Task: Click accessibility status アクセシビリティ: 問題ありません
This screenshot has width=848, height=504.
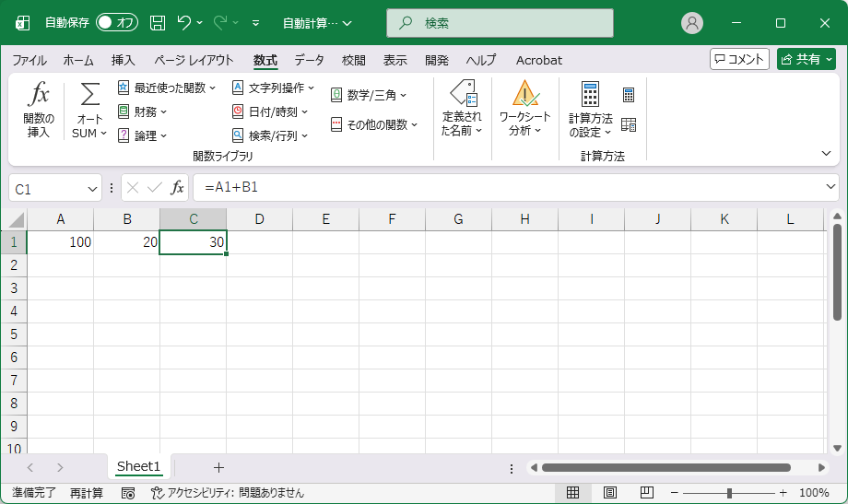Action: (228, 493)
